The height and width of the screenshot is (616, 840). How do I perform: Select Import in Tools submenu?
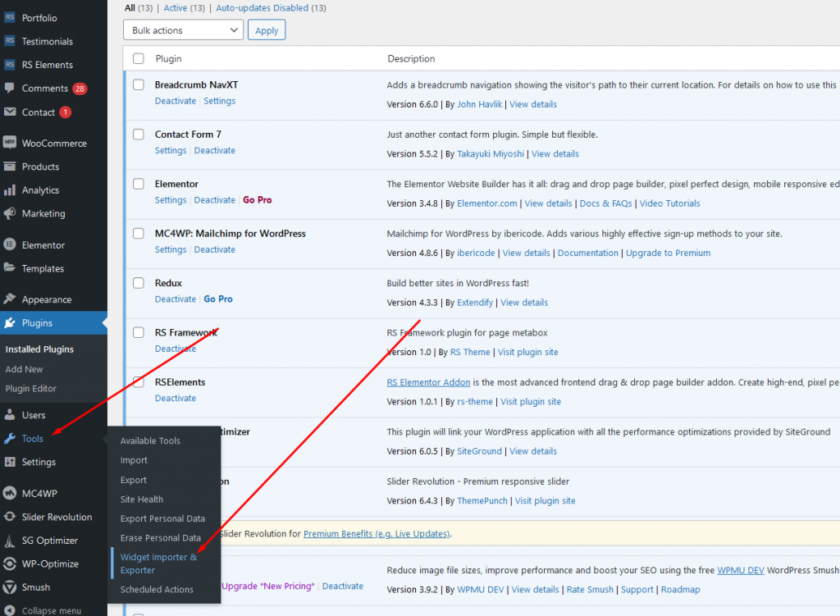click(x=134, y=460)
